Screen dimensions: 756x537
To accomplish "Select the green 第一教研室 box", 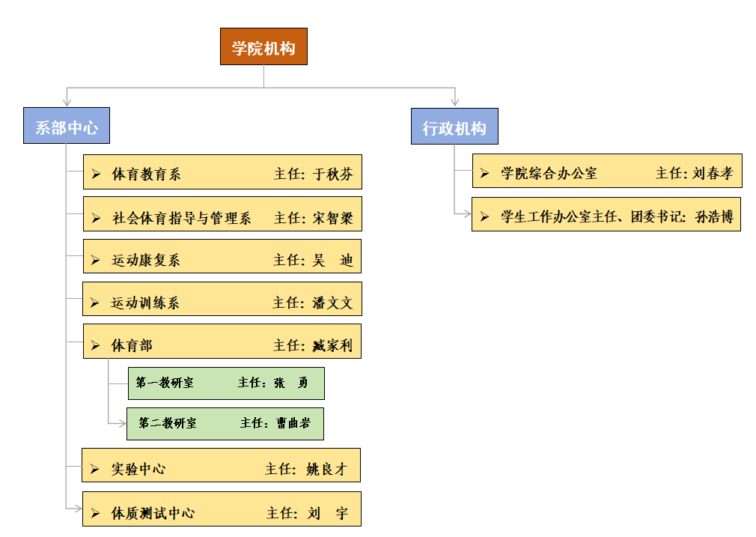I will click(x=225, y=383).
